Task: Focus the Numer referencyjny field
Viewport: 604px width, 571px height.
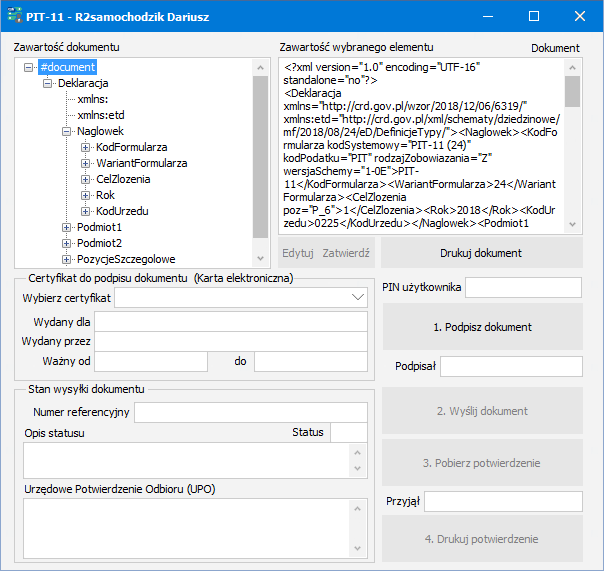Action: 253,413
